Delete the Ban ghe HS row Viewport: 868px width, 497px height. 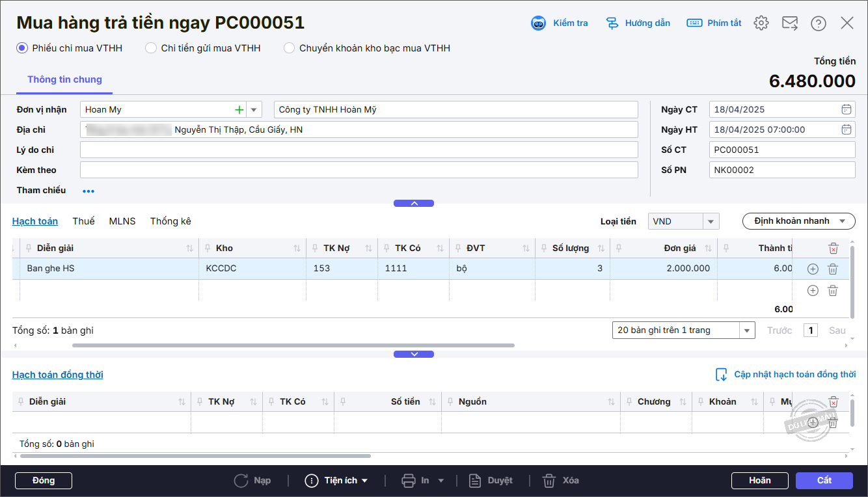point(832,269)
